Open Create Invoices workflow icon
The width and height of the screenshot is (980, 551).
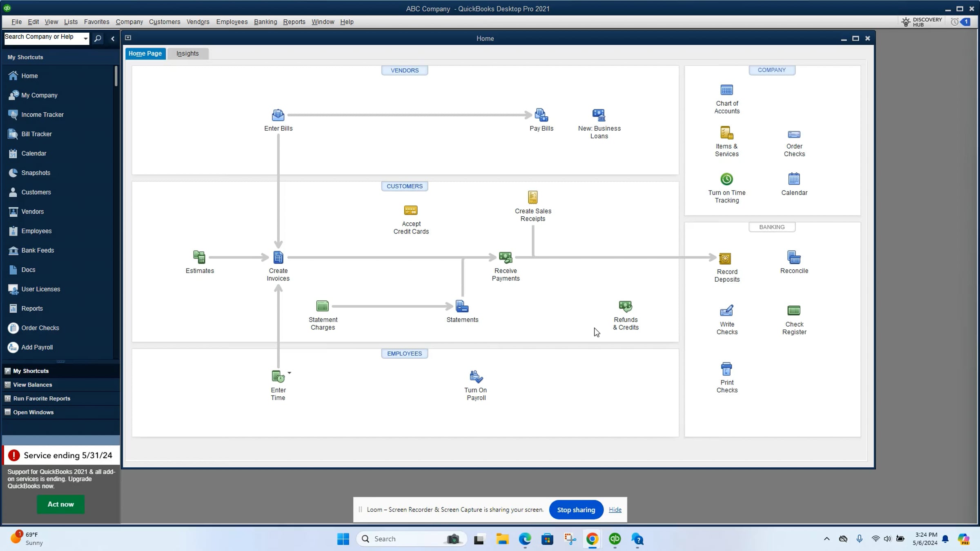pyautogui.click(x=278, y=258)
